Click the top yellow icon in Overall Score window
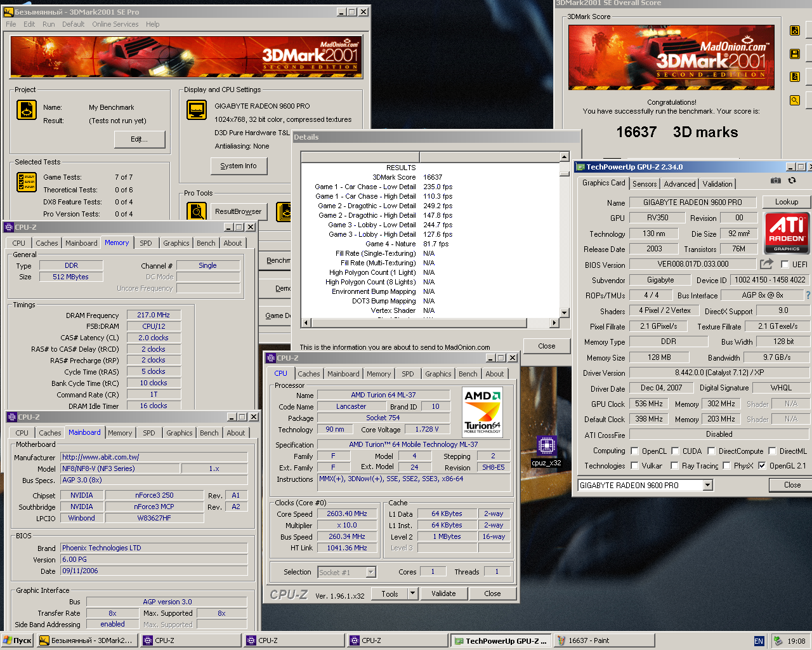 [794, 30]
